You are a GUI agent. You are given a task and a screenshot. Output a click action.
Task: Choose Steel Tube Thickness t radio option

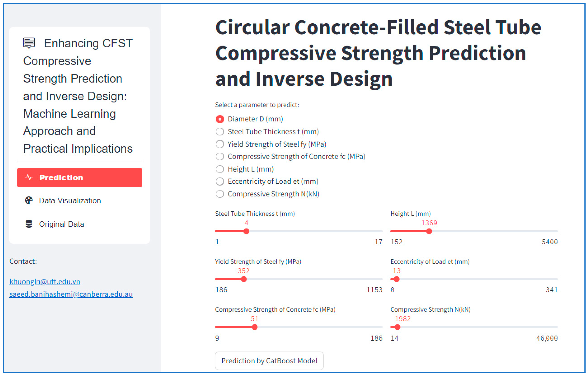coord(220,132)
